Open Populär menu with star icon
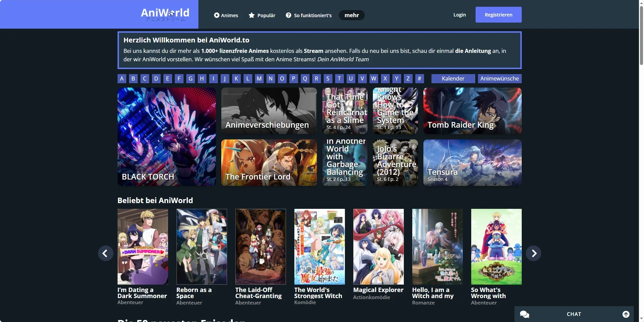 point(262,15)
